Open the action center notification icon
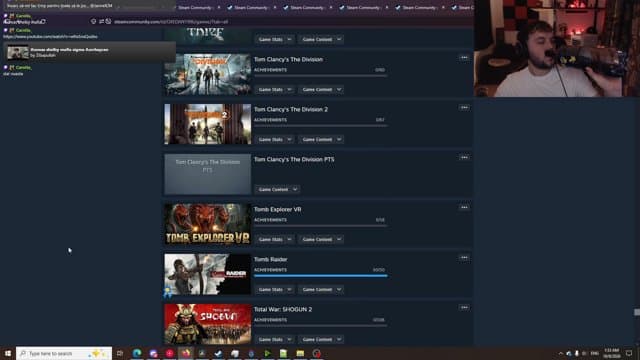 pyautogui.click(x=629, y=353)
